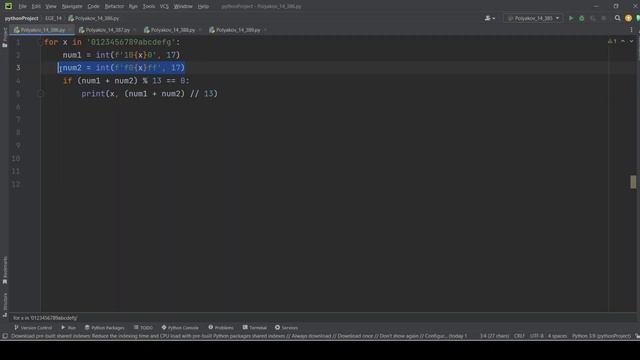
Task: Click the cursor position 3:4 status indicator
Action: coord(494,336)
